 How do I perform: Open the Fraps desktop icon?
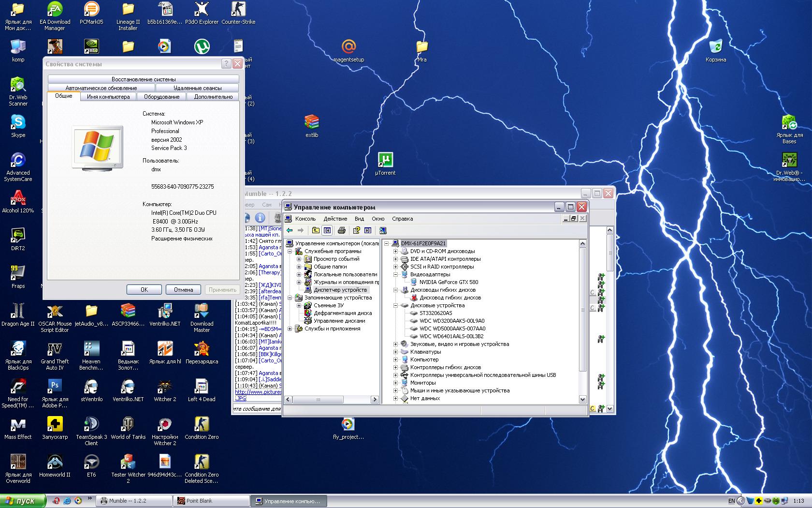coord(18,277)
